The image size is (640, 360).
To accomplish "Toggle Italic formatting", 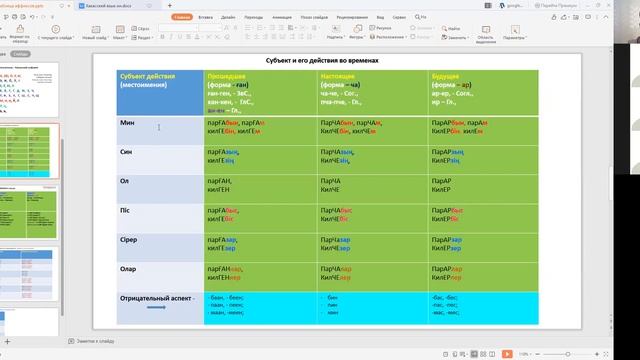I will 171,37.
